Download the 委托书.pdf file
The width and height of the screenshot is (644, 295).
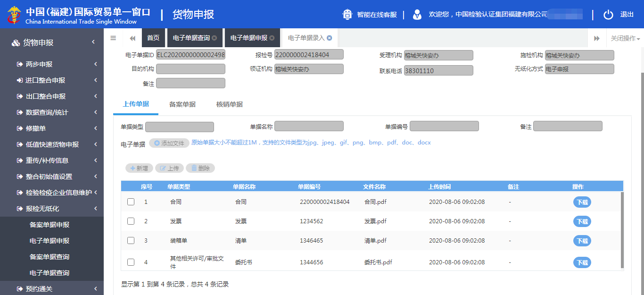582,262
